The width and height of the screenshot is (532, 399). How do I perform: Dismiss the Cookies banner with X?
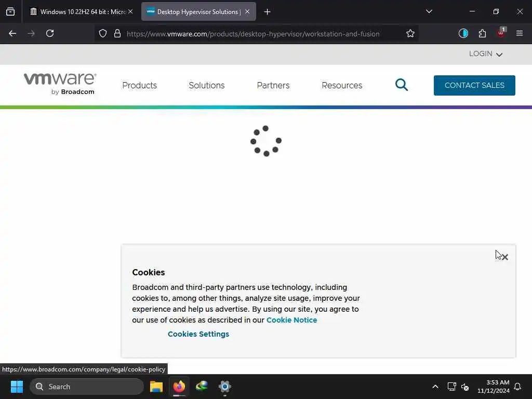pos(505,258)
